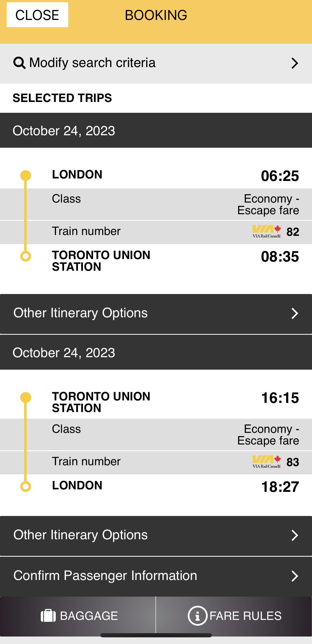Tap London arrival ring marker on return trip

pos(26,486)
